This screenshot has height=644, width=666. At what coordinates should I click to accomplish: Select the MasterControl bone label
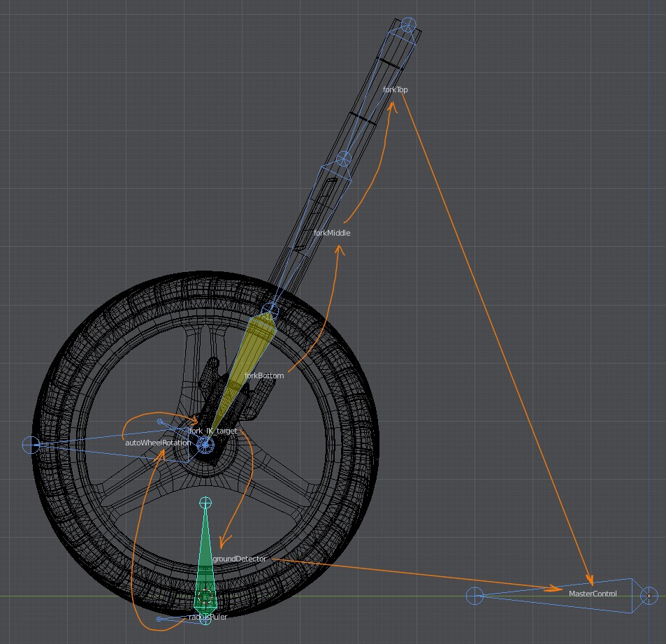point(593,594)
